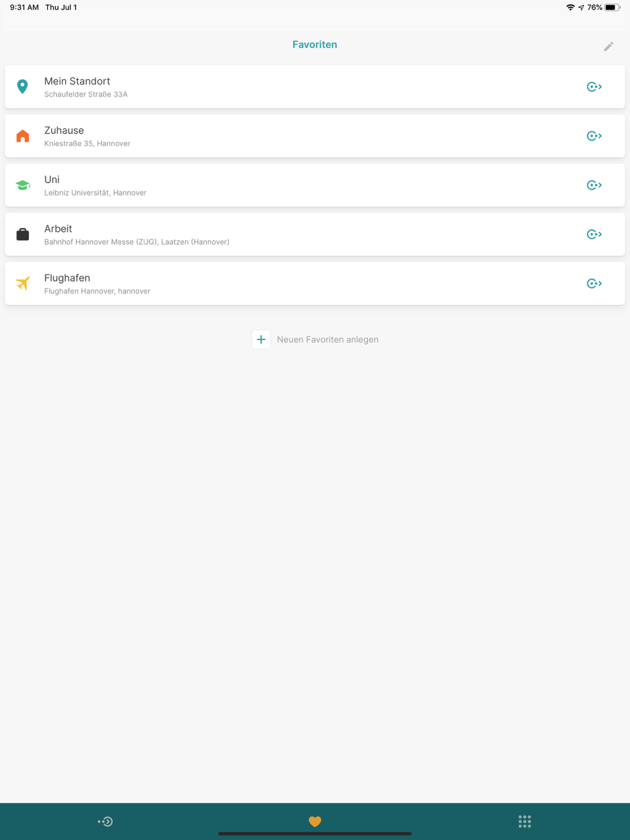Click the teal location pin icon
630x840 pixels.
[x=23, y=87]
